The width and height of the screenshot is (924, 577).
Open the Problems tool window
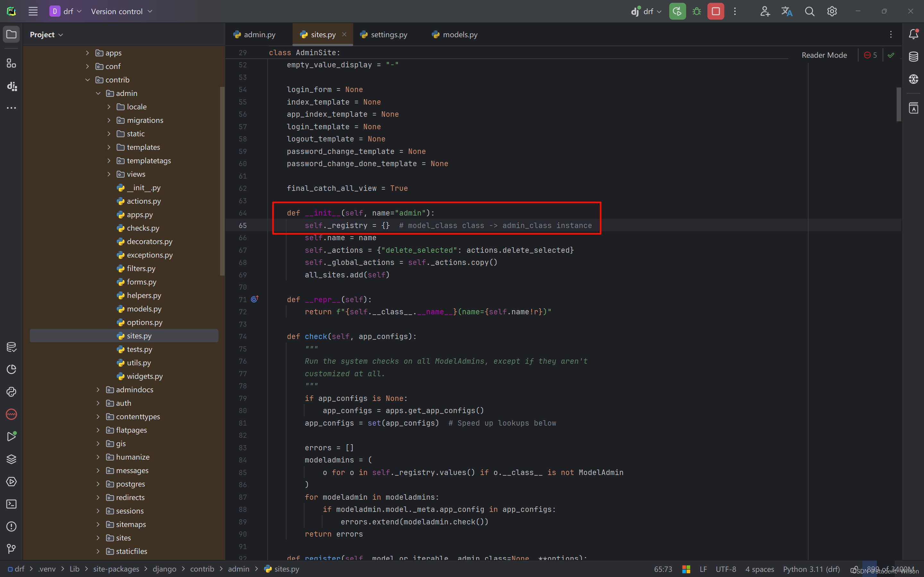click(x=12, y=527)
